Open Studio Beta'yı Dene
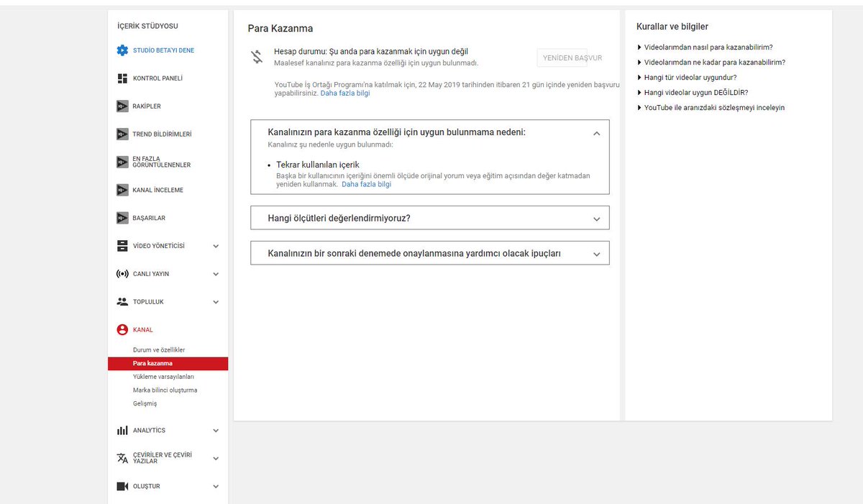 pyautogui.click(x=163, y=50)
